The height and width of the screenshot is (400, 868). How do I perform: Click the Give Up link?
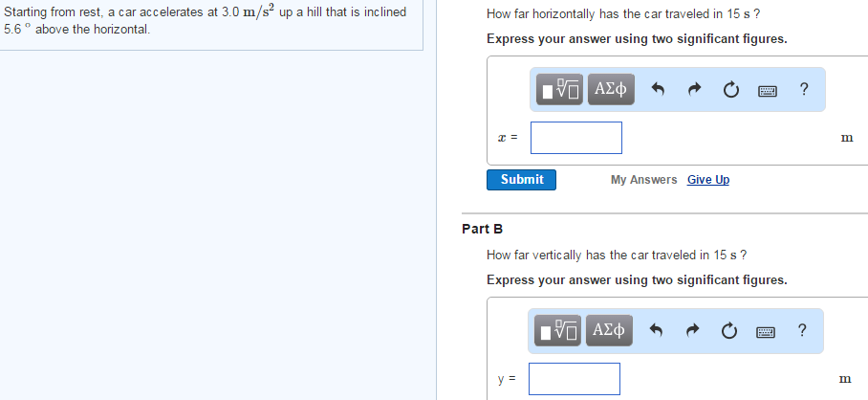[x=707, y=180]
